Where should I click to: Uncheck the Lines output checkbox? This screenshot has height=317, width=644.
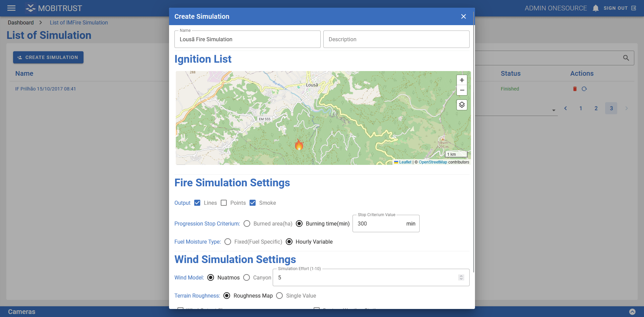pos(197,203)
